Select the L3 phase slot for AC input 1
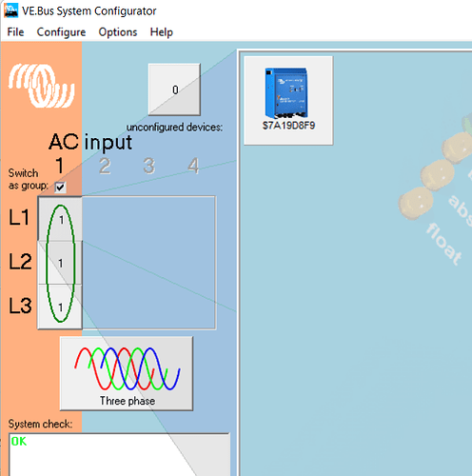The width and height of the screenshot is (472, 476). [60, 307]
